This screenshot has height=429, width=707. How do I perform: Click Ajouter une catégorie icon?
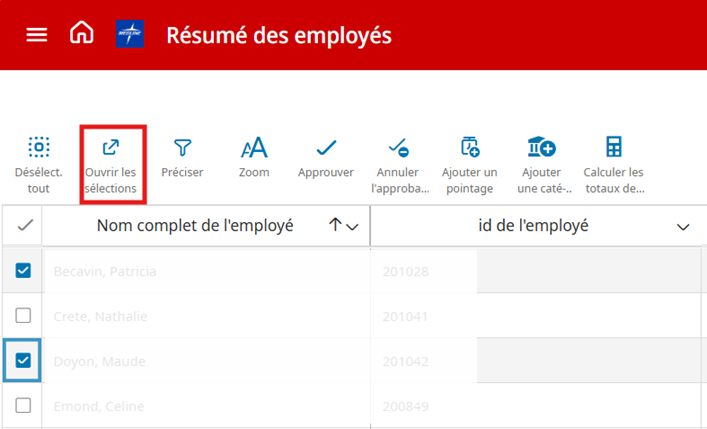(541, 149)
